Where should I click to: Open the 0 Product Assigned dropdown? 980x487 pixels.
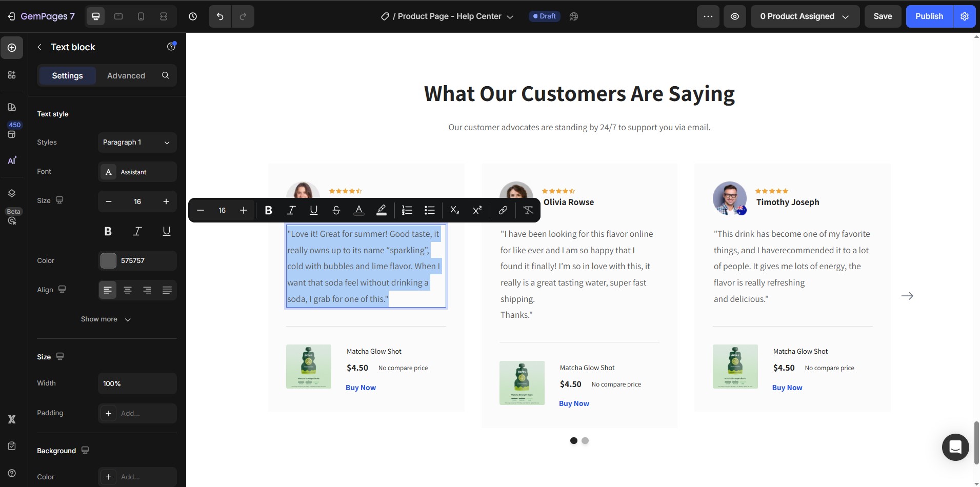click(x=805, y=16)
